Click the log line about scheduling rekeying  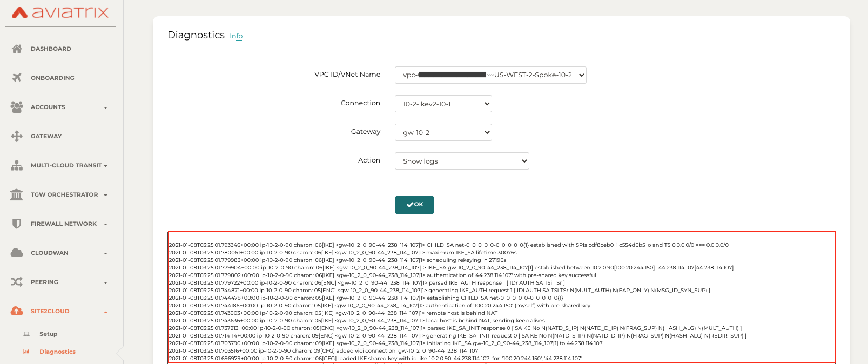pyautogui.click(x=338, y=260)
